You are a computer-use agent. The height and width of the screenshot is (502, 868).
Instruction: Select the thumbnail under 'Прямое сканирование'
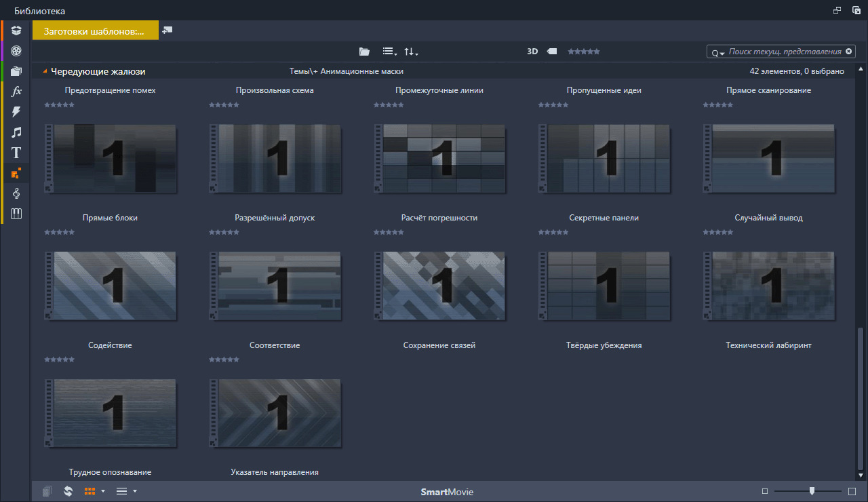[x=769, y=158]
